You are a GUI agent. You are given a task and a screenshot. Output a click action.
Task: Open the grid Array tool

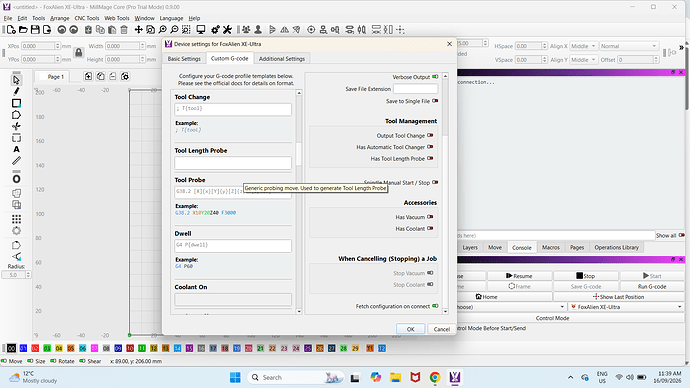coord(16,219)
